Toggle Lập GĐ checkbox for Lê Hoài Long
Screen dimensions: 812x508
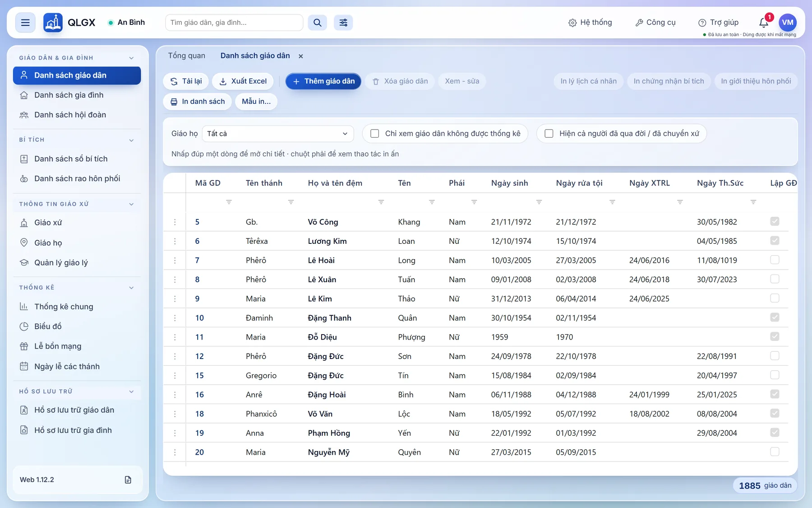(775, 260)
